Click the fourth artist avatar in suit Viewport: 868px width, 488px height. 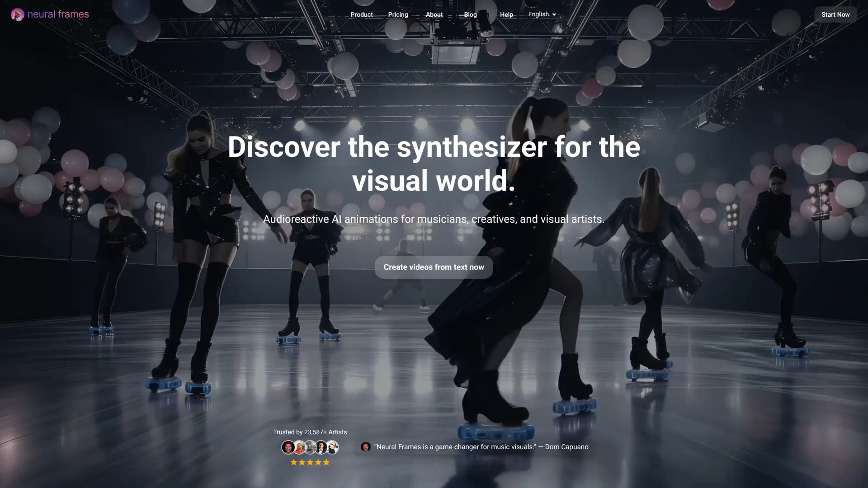pyautogui.click(x=321, y=447)
